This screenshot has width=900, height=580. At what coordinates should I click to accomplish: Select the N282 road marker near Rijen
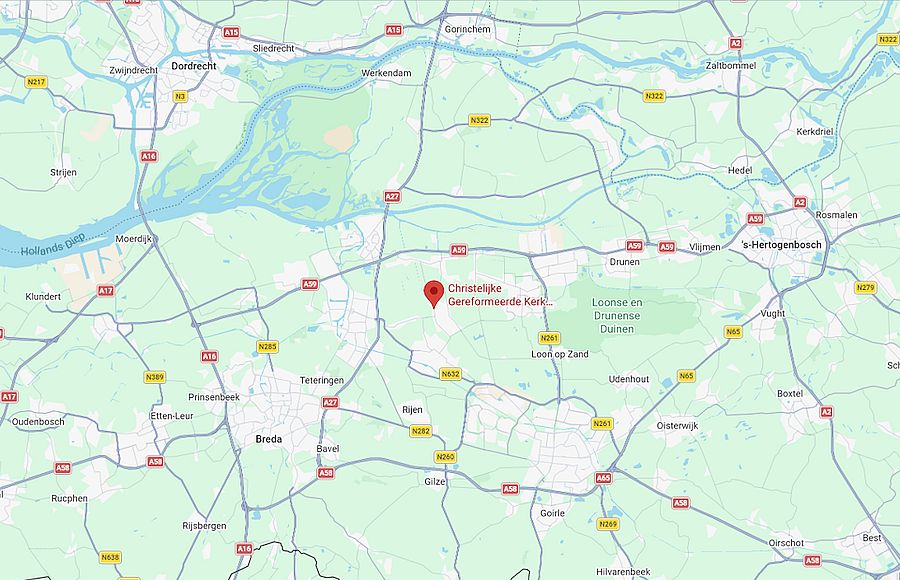[x=421, y=431]
